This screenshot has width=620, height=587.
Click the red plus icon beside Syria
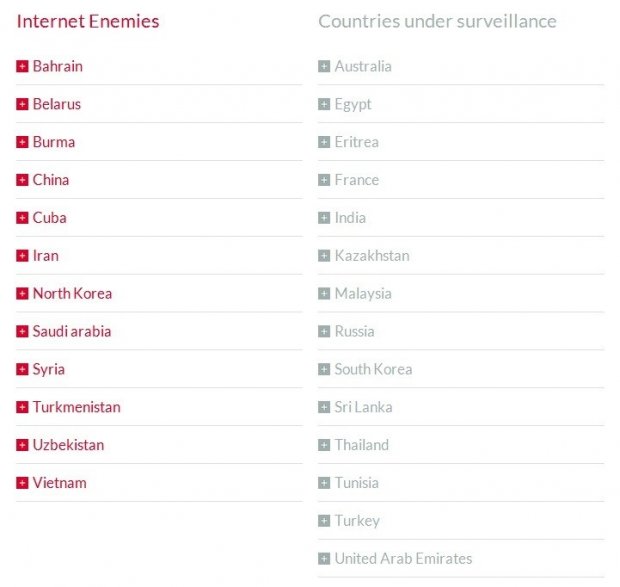22,369
